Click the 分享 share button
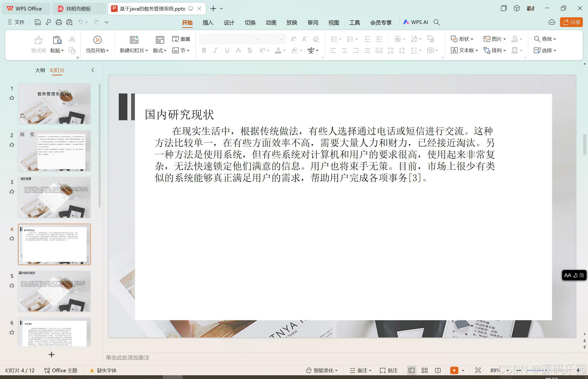This screenshot has width=588, height=379. 571,22
